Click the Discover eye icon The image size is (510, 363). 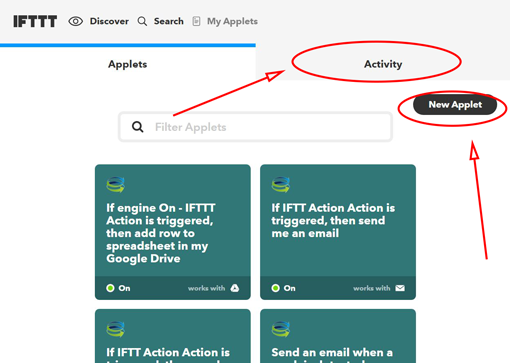coord(76,21)
